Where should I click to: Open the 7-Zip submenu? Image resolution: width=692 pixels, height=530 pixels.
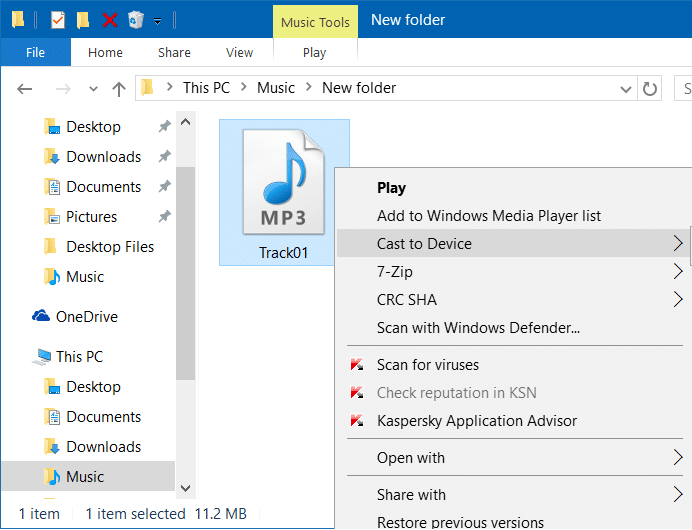pos(514,271)
